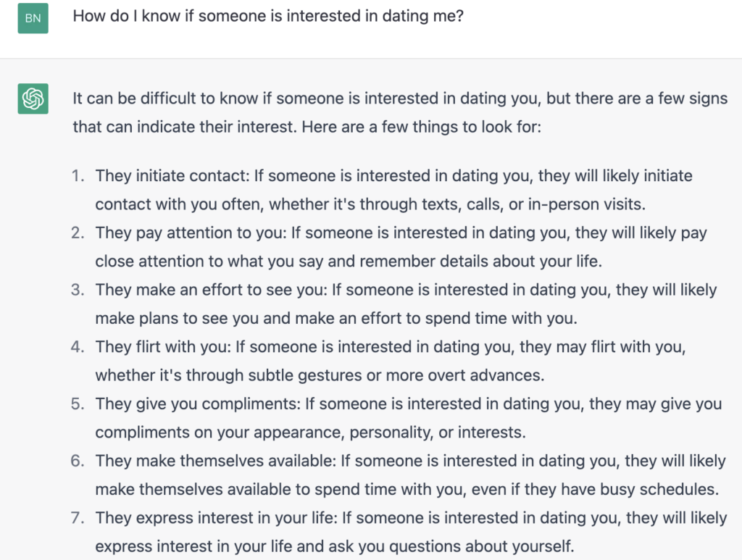This screenshot has height=560, width=742.
Task: Click 'They initiate contact' list item
Action: 393,190
